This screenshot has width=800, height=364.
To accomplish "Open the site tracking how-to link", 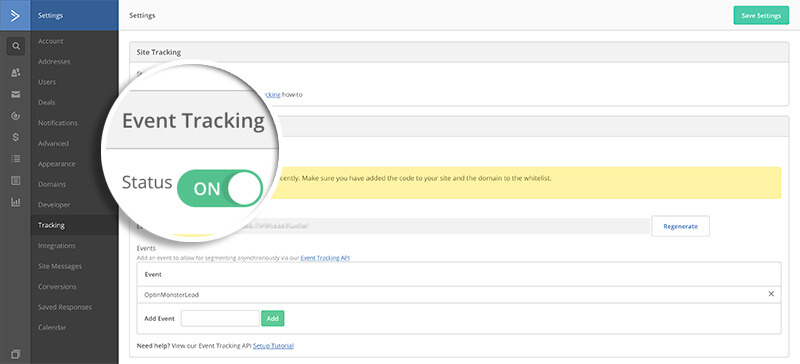I will click(273, 94).
